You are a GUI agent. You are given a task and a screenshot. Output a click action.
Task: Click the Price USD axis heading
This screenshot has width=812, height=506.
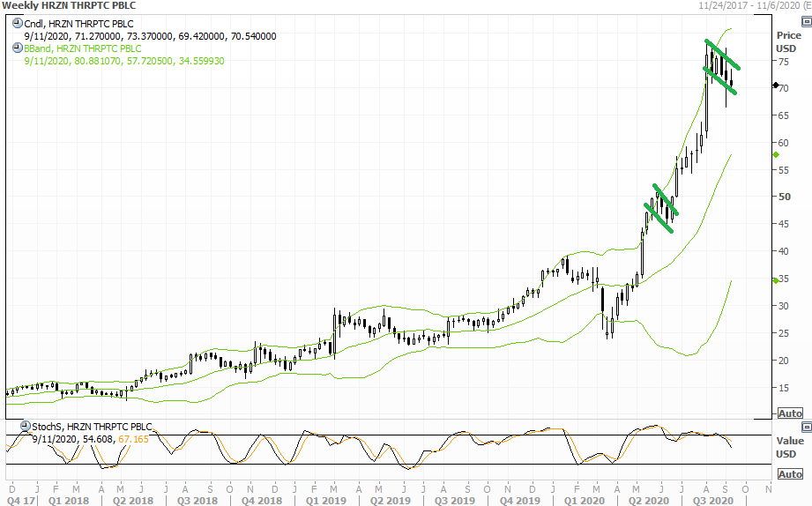(x=789, y=41)
